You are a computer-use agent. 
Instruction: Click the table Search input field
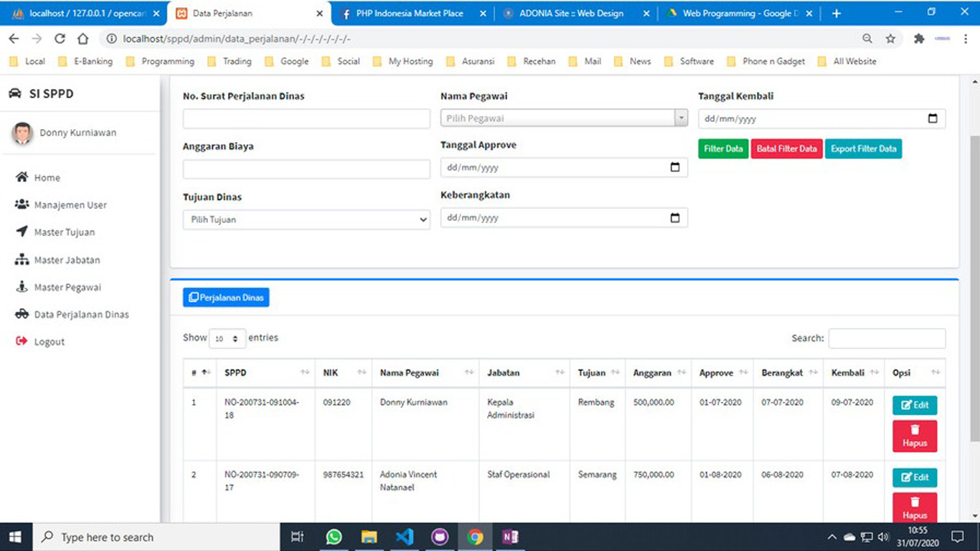(x=886, y=338)
